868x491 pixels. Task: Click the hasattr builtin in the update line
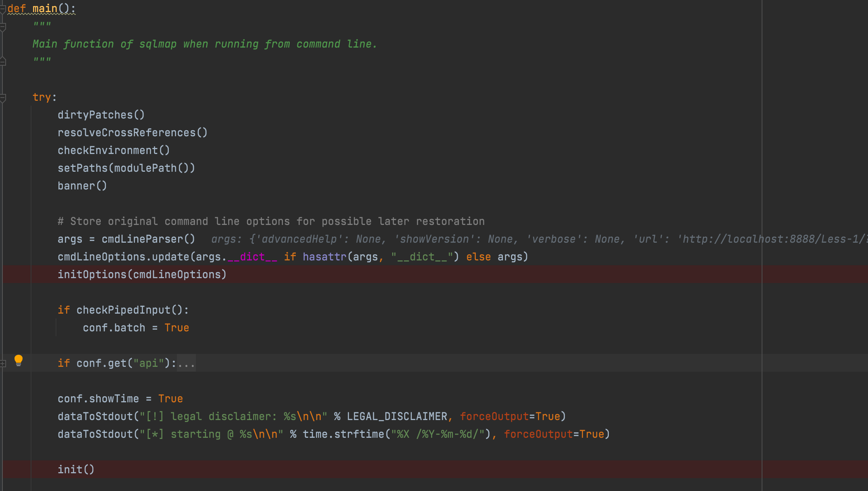[x=324, y=257]
